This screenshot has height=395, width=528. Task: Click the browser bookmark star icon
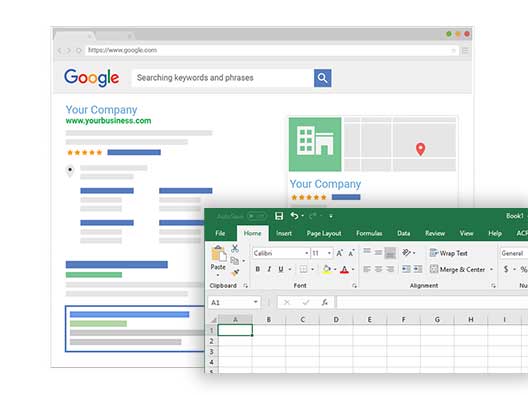(x=454, y=51)
